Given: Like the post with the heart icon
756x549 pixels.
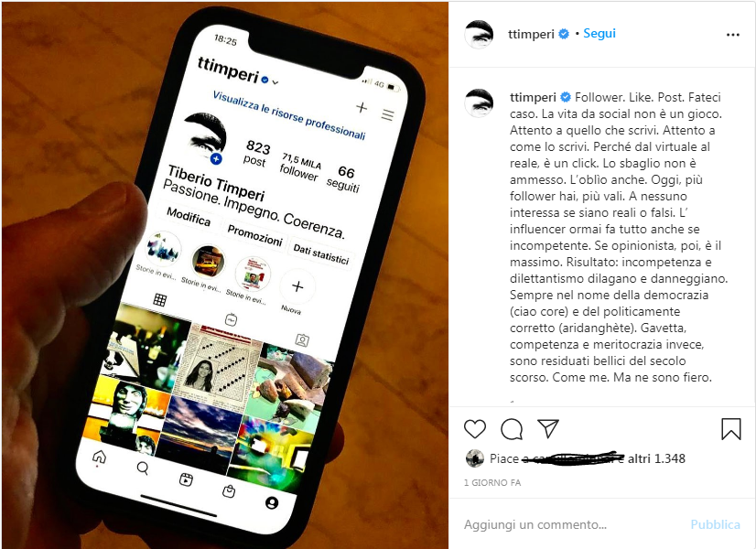Looking at the screenshot, I should point(475,428).
